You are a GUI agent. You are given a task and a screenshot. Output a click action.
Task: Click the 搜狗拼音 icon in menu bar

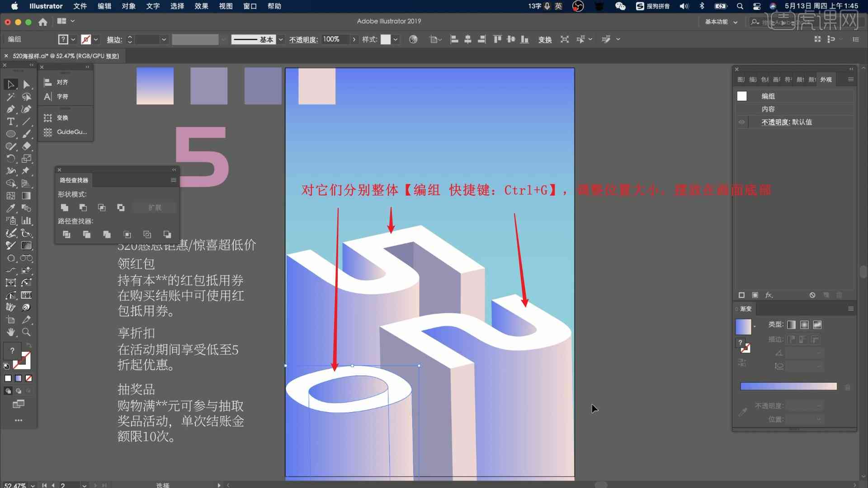tap(640, 6)
